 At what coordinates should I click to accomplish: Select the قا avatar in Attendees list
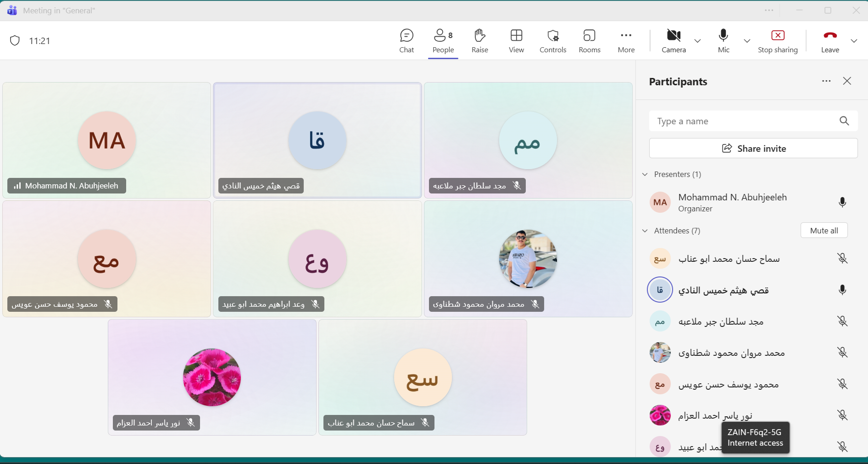pyautogui.click(x=660, y=290)
